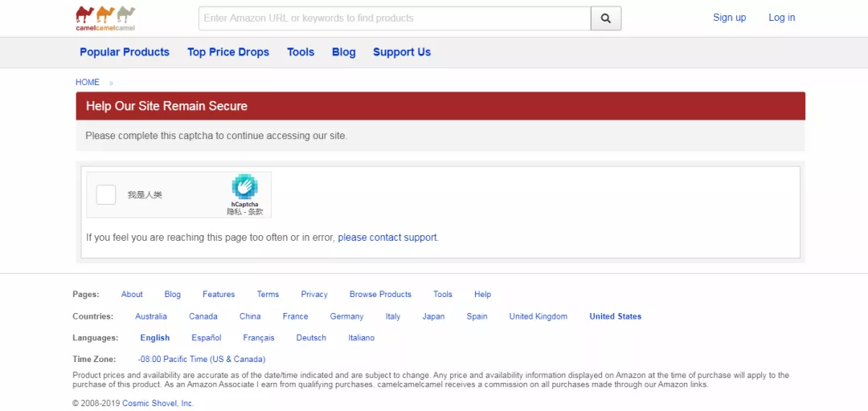The height and width of the screenshot is (411, 868).
Task: Click the hCaptcha hand logo
Action: tap(244, 186)
